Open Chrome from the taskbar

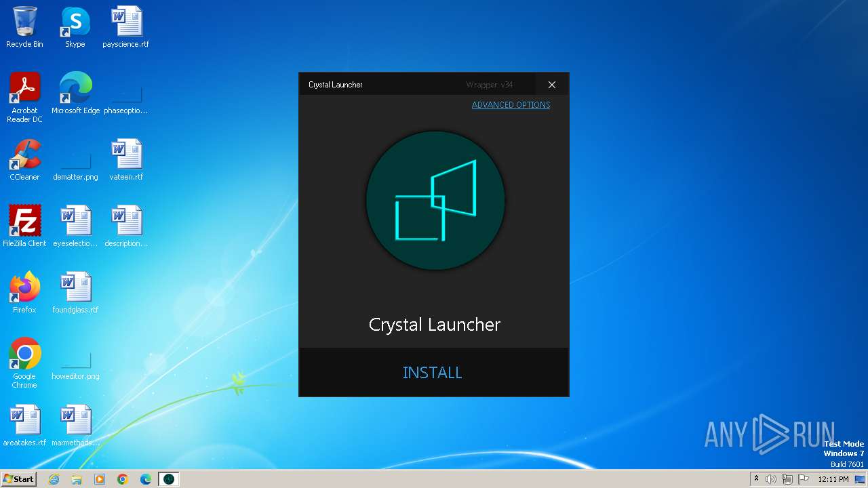pos(123,479)
